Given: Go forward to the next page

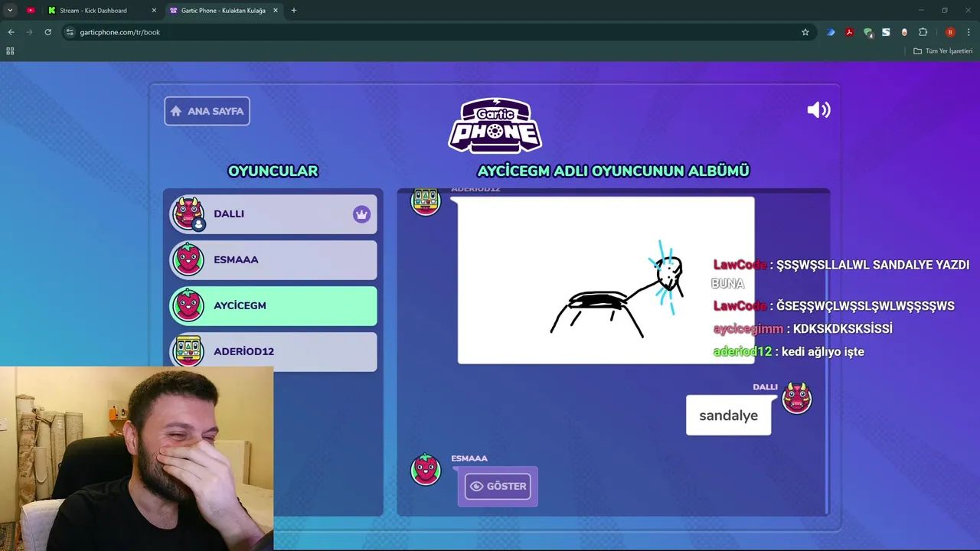Looking at the screenshot, I should point(29,32).
